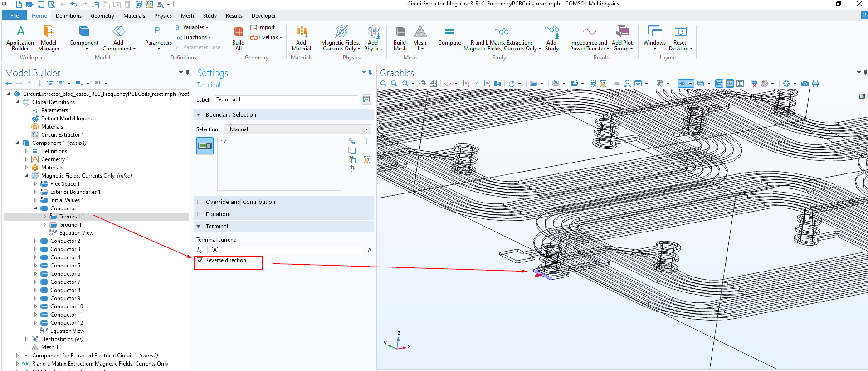
Task: Select Ground 1 in the Model Builder
Action: (x=70, y=225)
